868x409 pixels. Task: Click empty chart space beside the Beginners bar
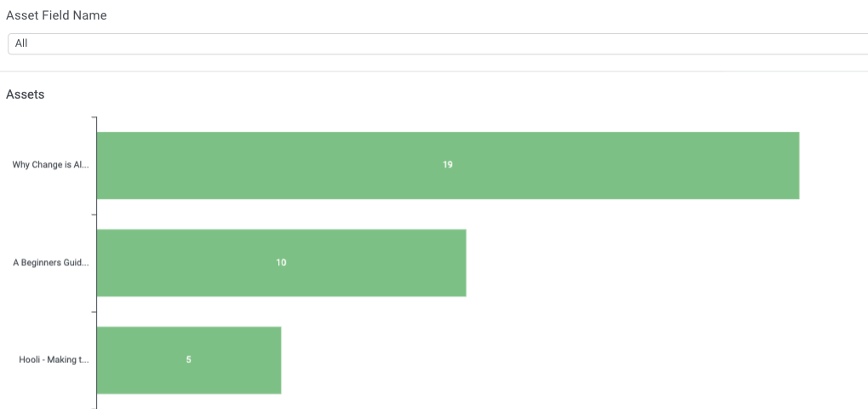(x=665, y=263)
